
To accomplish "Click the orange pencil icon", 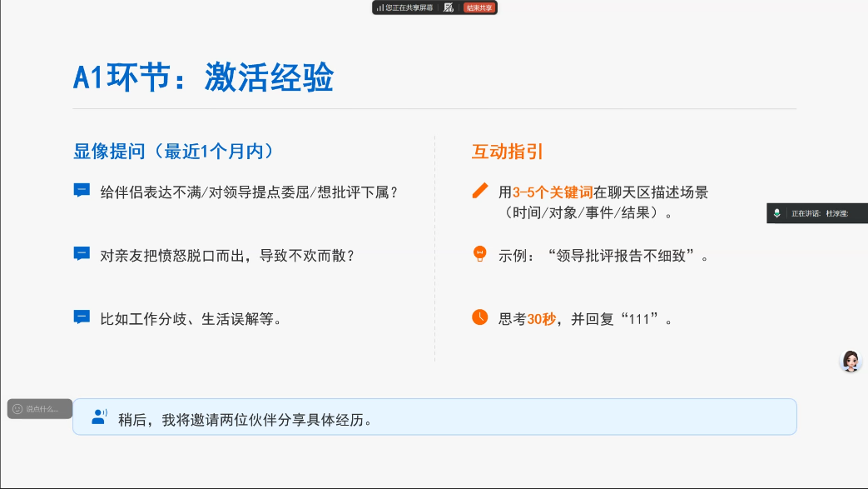I will (x=479, y=191).
